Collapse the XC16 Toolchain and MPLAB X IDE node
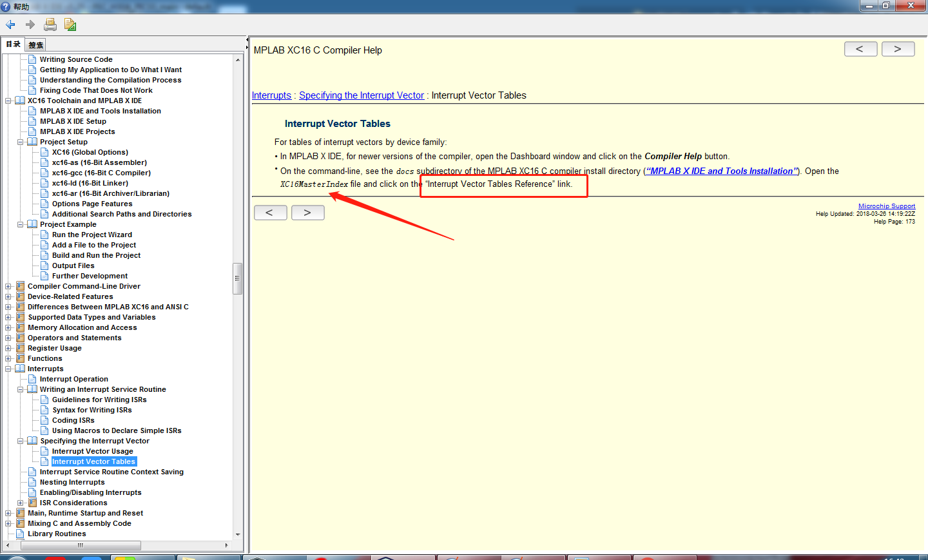The width and height of the screenshot is (928, 560). click(8, 101)
